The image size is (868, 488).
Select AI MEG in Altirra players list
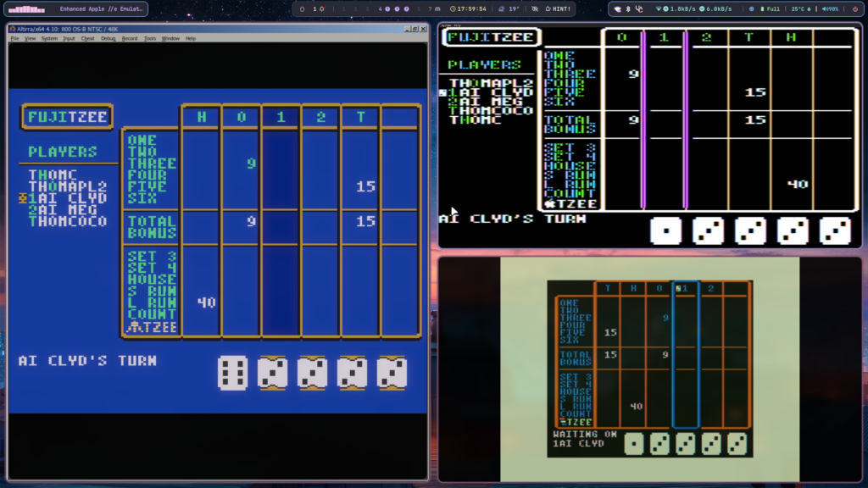click(66, 210)
